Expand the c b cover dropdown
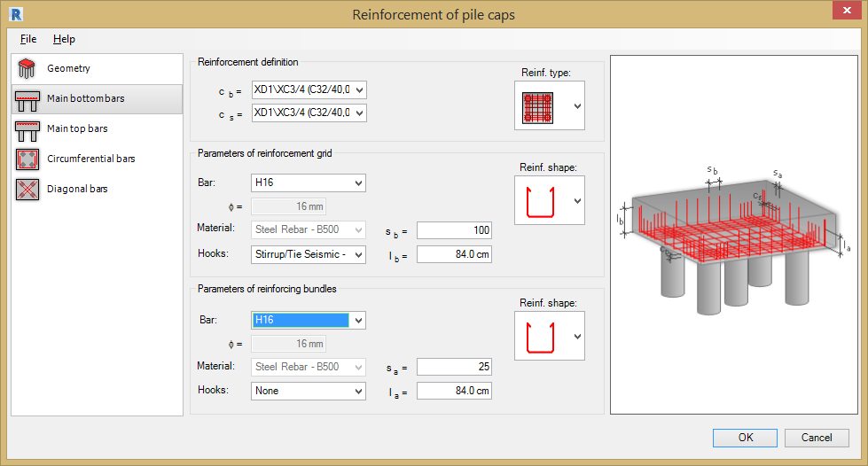This screenshot has height=466, width=868. pos(359,89)
